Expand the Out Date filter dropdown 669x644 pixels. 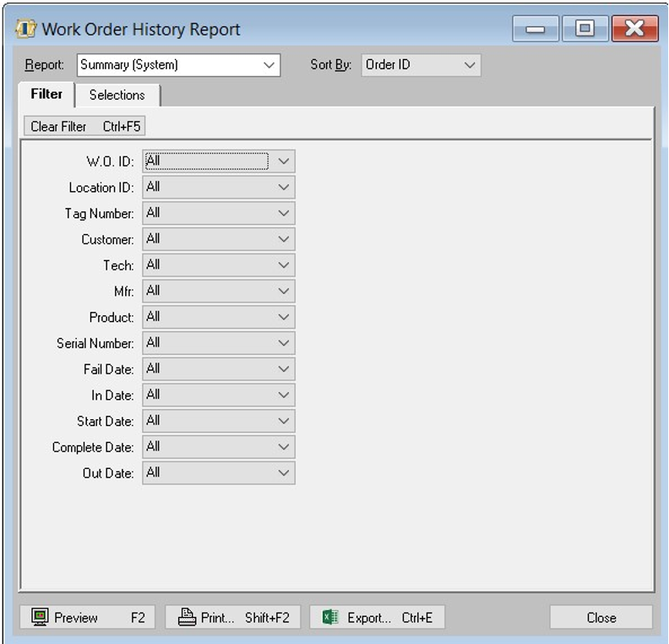(219, 473)
